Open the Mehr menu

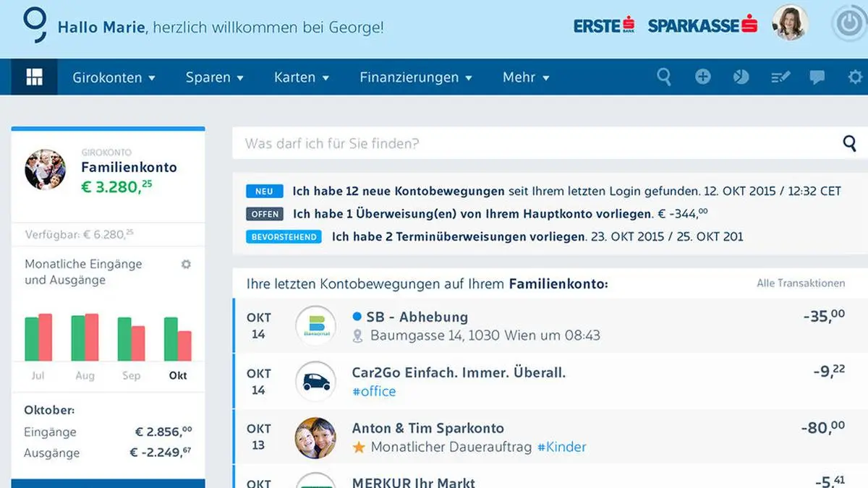526,77
